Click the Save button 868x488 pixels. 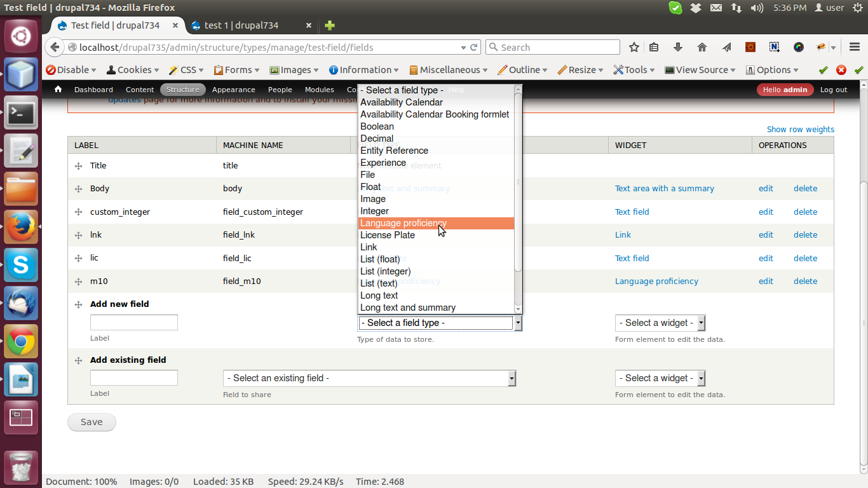(x=92, y=422)
